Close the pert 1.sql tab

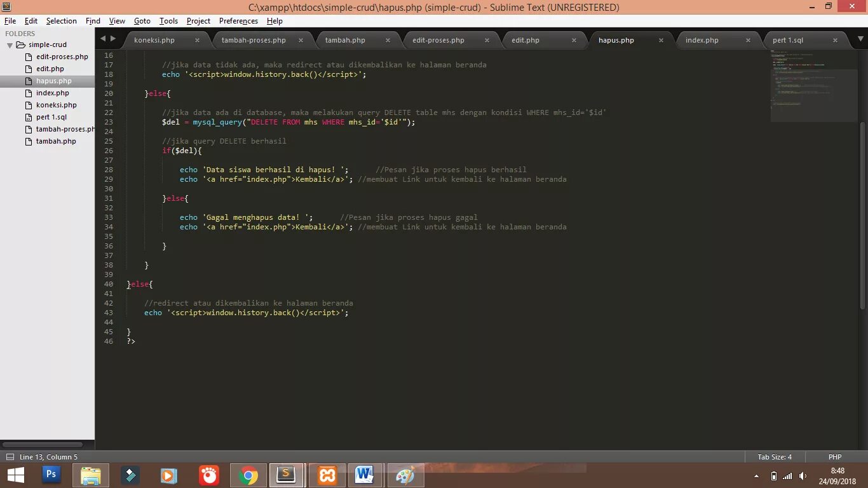pyautogui.click(x=836, y=40)
